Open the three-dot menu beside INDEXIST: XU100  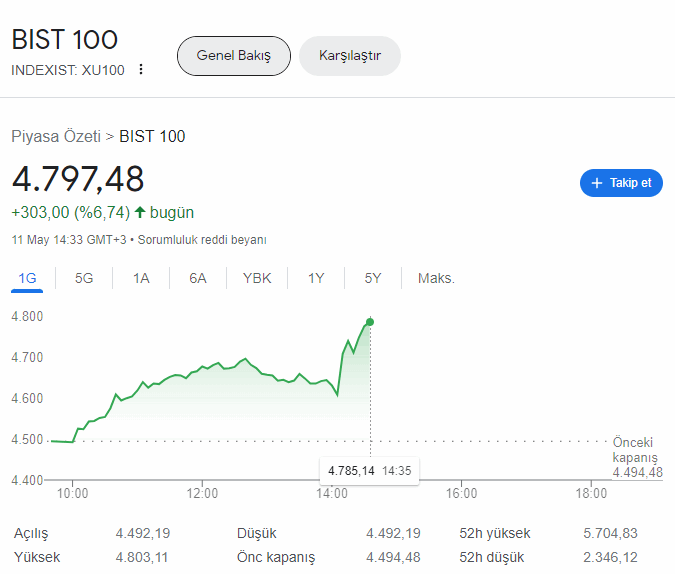tap(141, 69)
